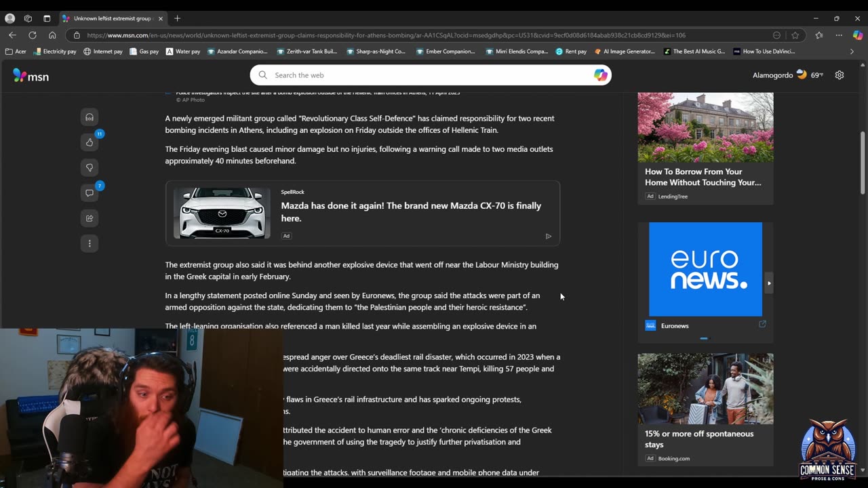Open The Best AI Music bookmark
The image size is (868, 488).
[x=694, y=52]
